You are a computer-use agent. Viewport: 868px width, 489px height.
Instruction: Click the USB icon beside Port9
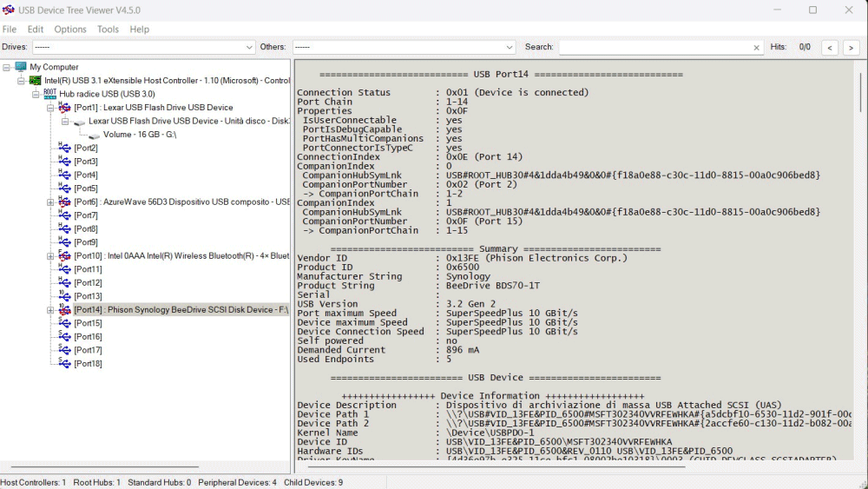65,242
